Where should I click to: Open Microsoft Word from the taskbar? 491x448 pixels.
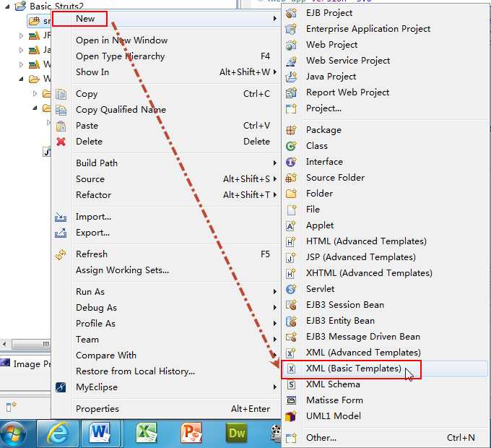[100, 434]
